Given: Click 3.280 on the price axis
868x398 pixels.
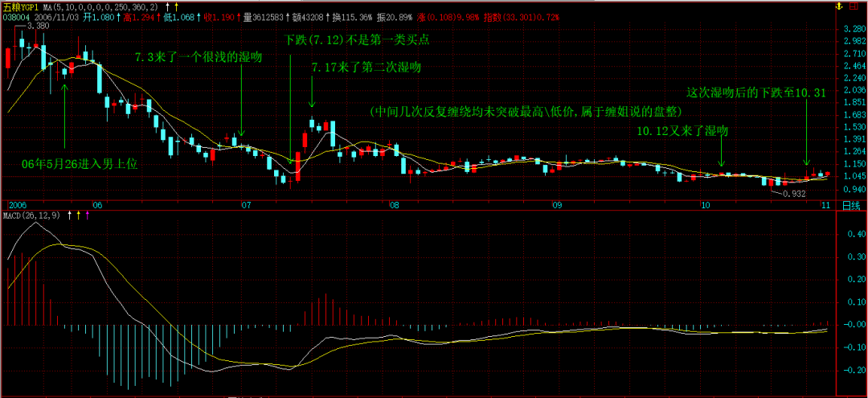Looking at the screenshot, I should click(853, 28).
